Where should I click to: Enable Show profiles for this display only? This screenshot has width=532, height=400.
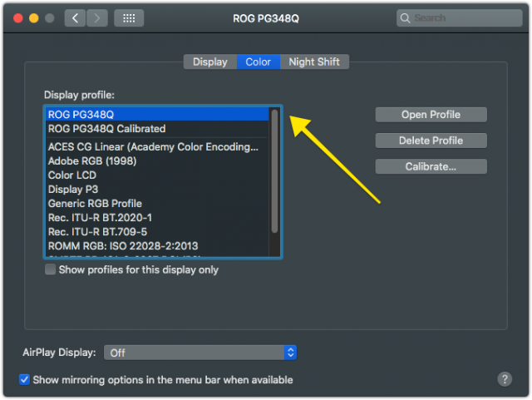pyautogui.click(x=50, y=269)
